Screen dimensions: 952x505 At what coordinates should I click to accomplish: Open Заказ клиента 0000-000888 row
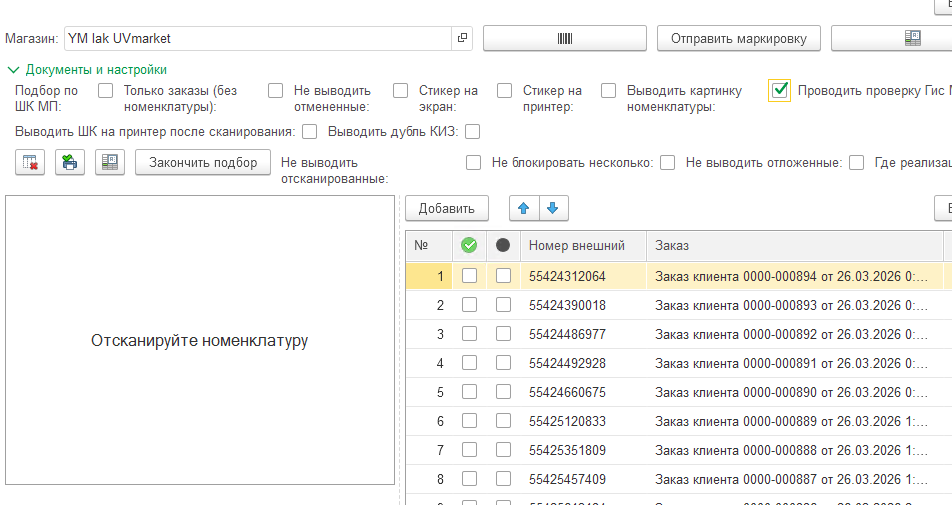pos(795,450)
